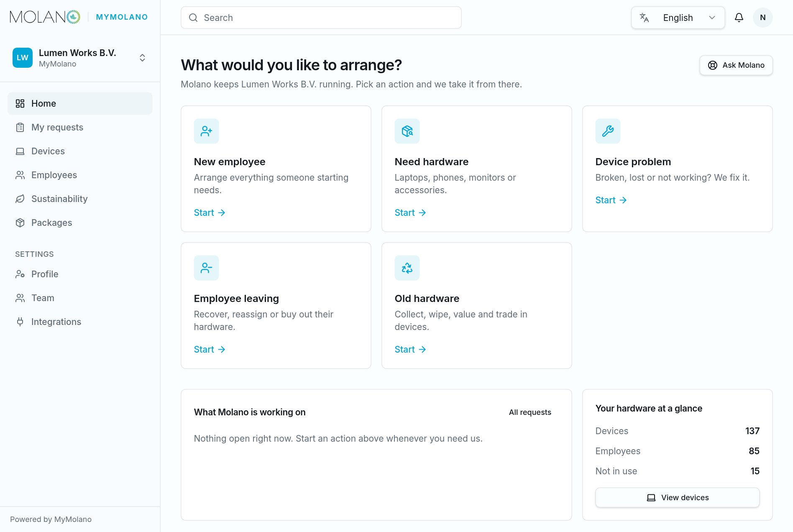Screen dimensions: 793x532
Task: Click the Device problem wrench icon
Action: (x=608, y=131)
